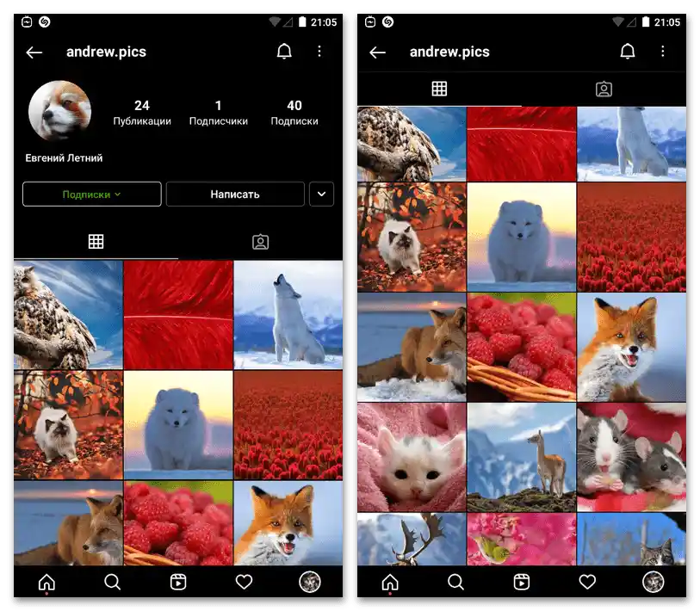Open Reels icon in right phone bottom bar
Viewport: 700px width, 611px height.
pyautogui.click(x=522, y=583)
